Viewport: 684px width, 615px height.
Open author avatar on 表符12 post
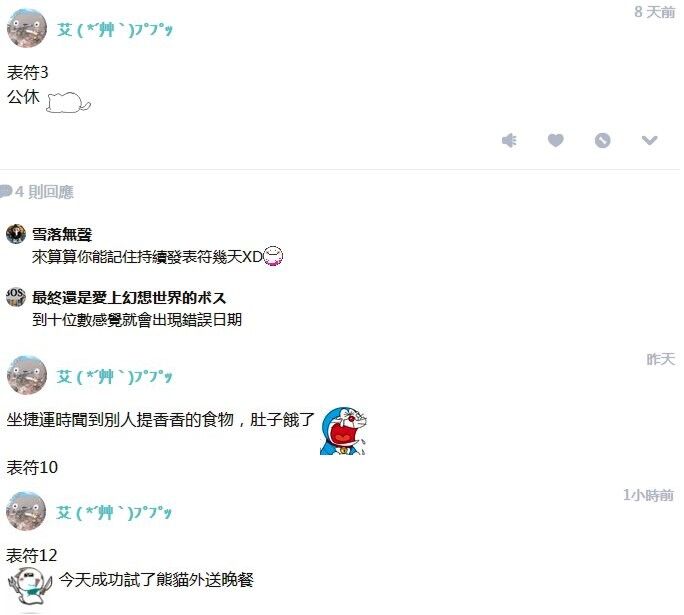pyautogui.click(x=26, y=511)
